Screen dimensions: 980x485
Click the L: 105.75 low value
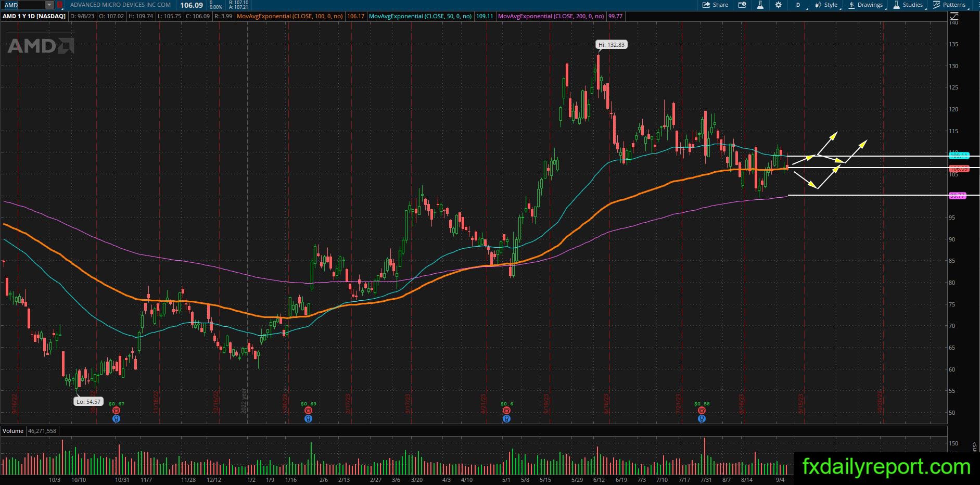(x=169, y=17)
